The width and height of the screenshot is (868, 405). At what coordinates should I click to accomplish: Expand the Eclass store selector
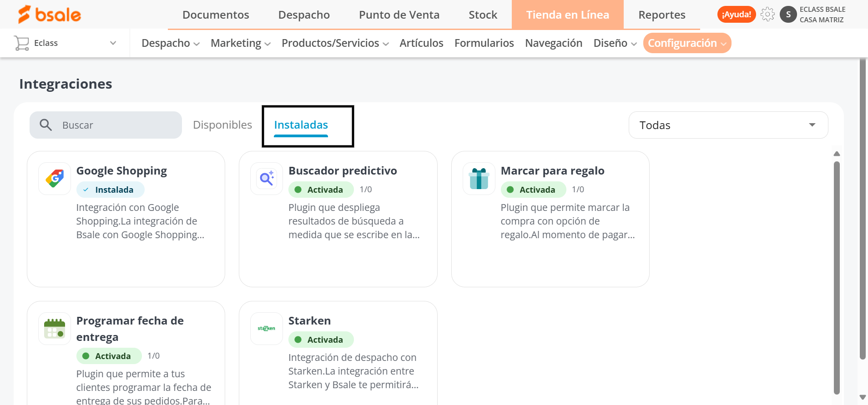tap(66, 43)
